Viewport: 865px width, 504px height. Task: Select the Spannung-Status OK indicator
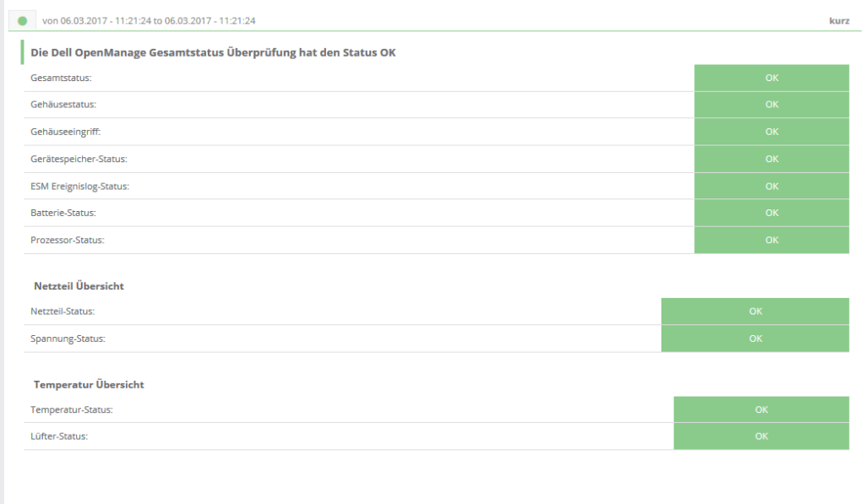pyautogui.click(x=755, y=339)
